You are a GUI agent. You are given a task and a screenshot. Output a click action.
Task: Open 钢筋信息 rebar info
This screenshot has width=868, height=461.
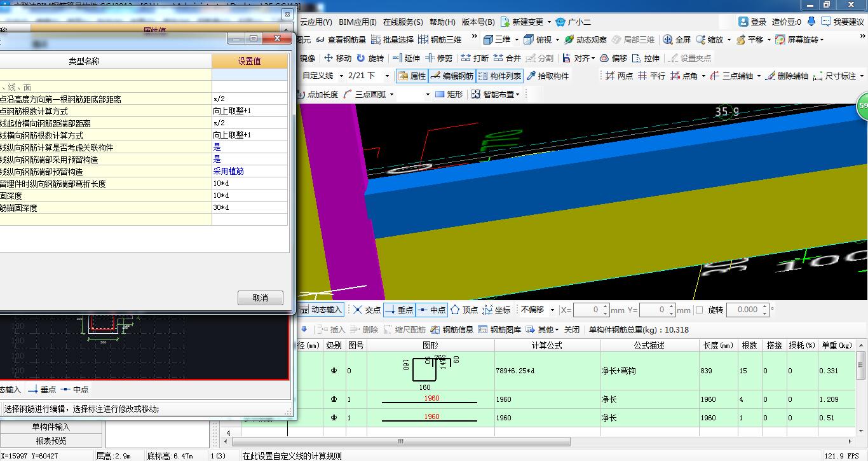coord(452,329)
